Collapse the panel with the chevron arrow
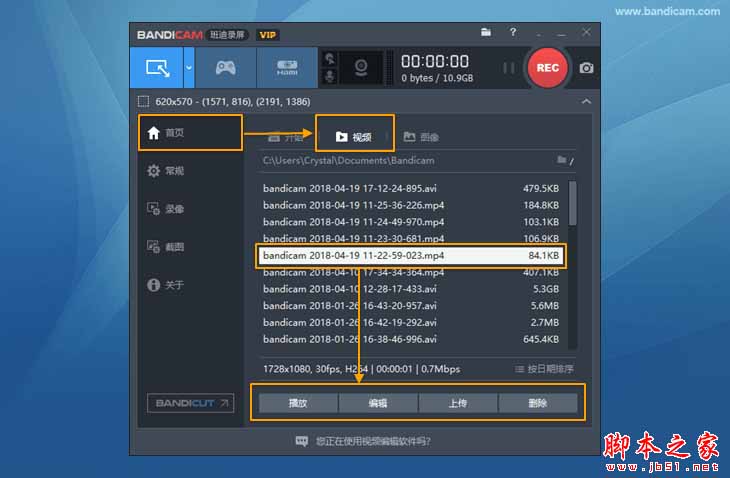The width and height of the screenshot is (730, 478). coord(586,101)
